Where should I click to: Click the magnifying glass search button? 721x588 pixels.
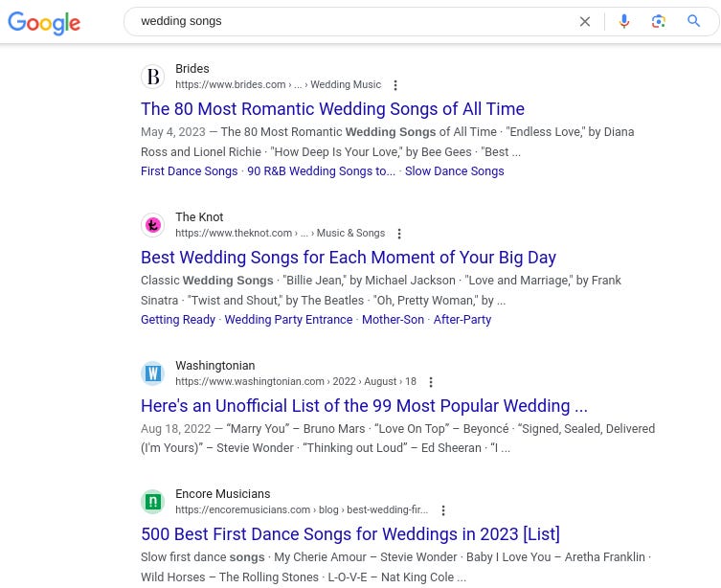tap(693, 21)
